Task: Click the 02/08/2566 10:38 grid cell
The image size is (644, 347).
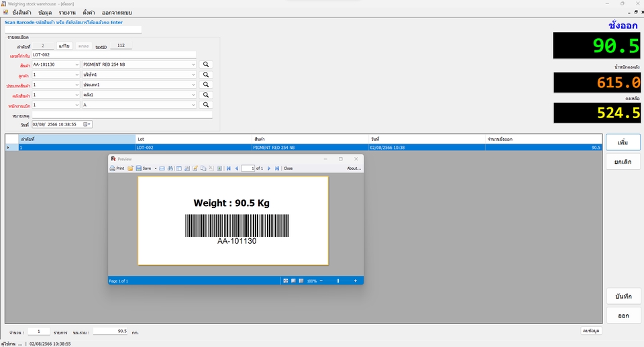Action: 427,147
